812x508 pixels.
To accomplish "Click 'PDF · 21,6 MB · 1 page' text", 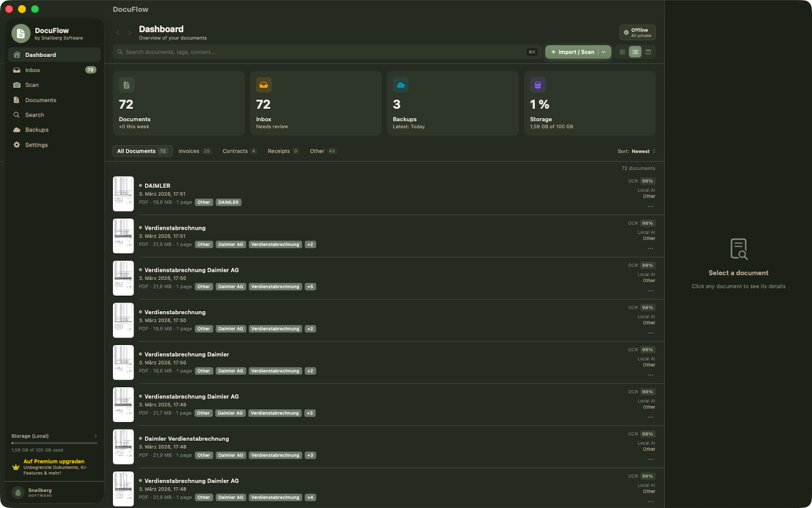I will [x=165, y=287].
